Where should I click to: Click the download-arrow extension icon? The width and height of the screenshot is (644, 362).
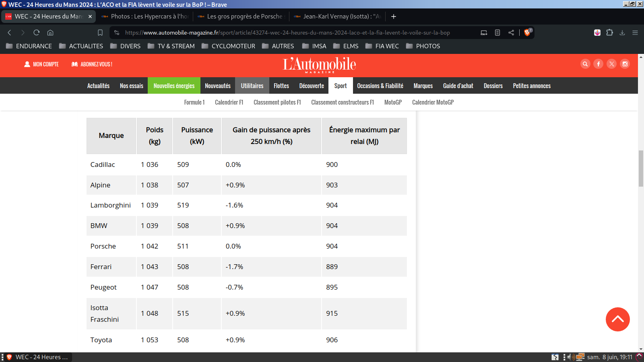(597, 33)
